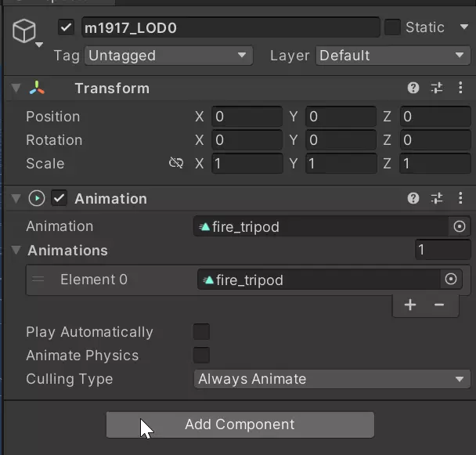Click the object picker for Animation clip

[x=460, y=226]
